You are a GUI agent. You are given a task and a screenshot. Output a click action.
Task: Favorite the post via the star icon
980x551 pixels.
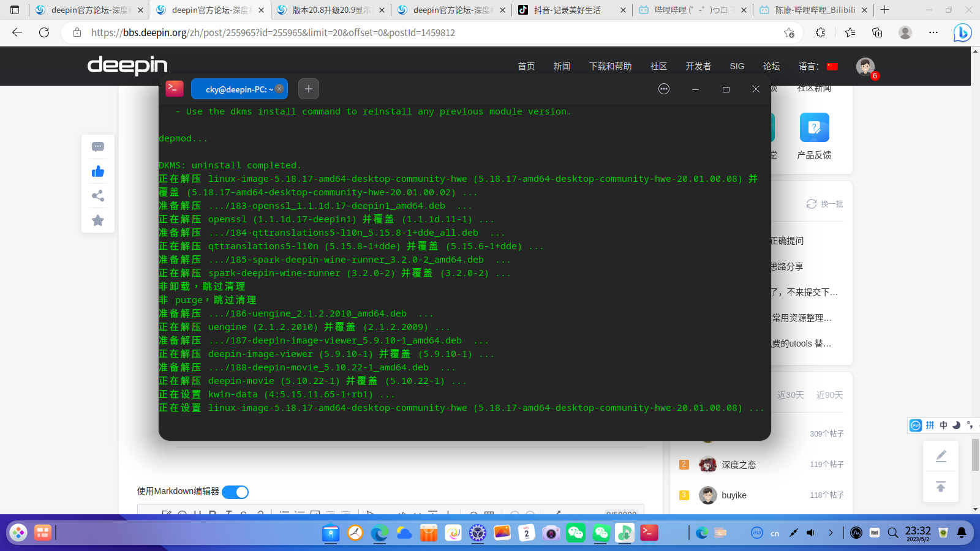pos(97,220)
